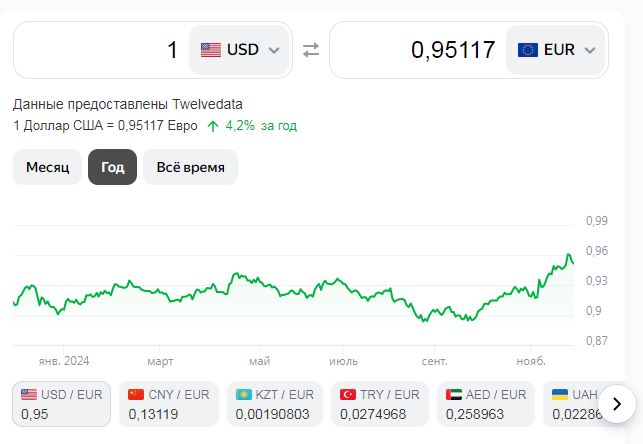
Task: Click the UAE flag on the AED / EUR chip
Action: click(x=456, y=395)
